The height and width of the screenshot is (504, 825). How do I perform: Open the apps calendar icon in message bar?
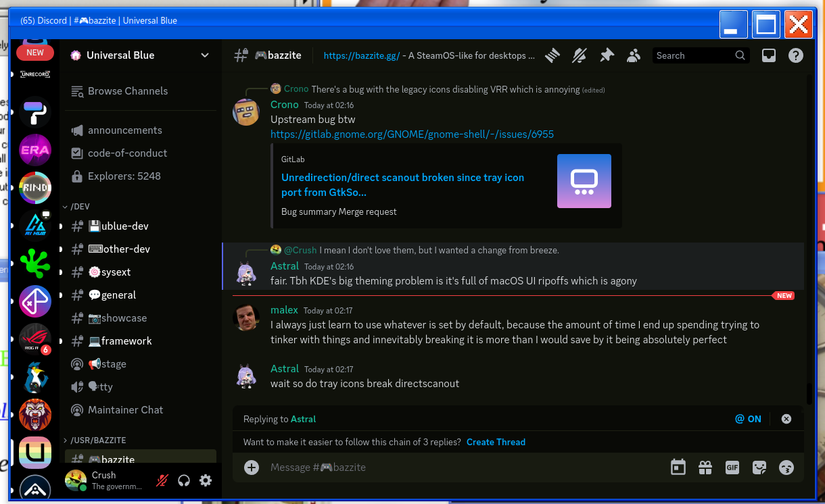click(x=678, y=468)
